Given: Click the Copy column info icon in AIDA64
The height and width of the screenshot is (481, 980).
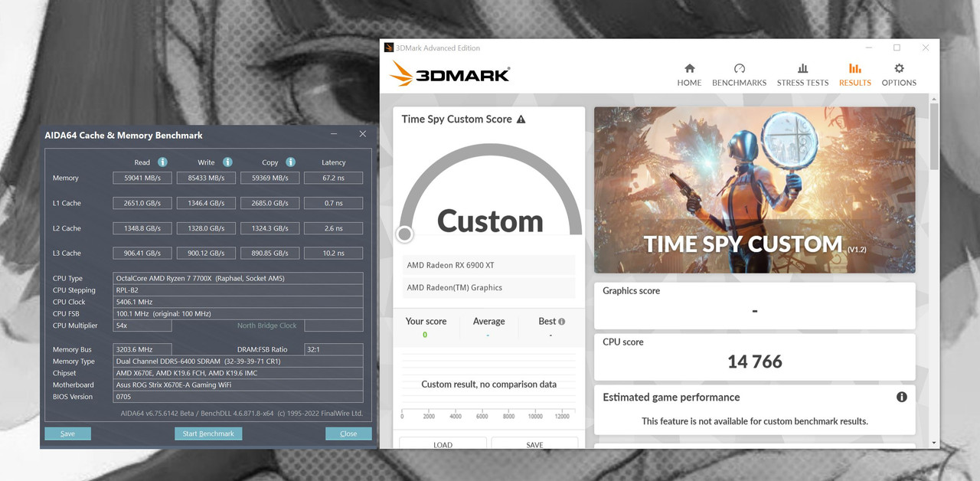Looking at the screenshot, I should 290,162.
